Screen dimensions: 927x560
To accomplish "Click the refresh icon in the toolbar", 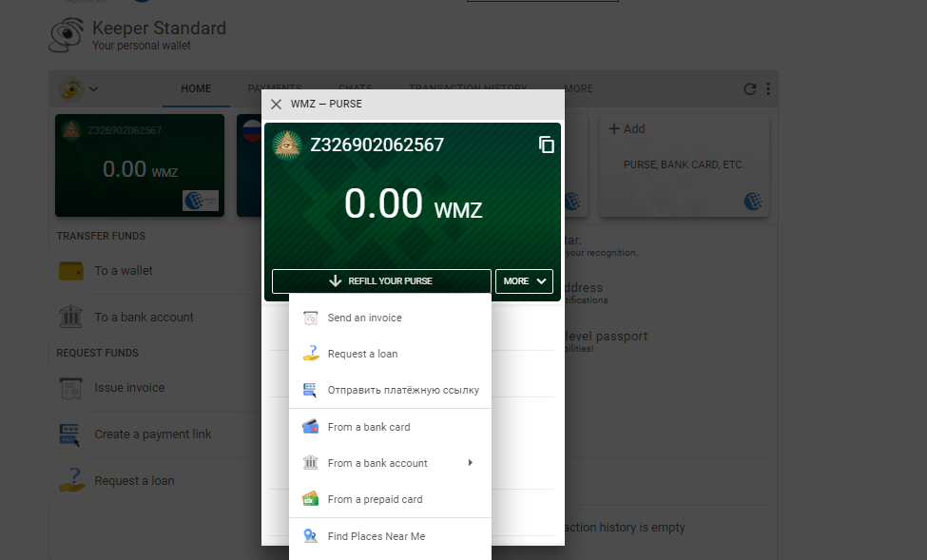I will pos(749,89).
